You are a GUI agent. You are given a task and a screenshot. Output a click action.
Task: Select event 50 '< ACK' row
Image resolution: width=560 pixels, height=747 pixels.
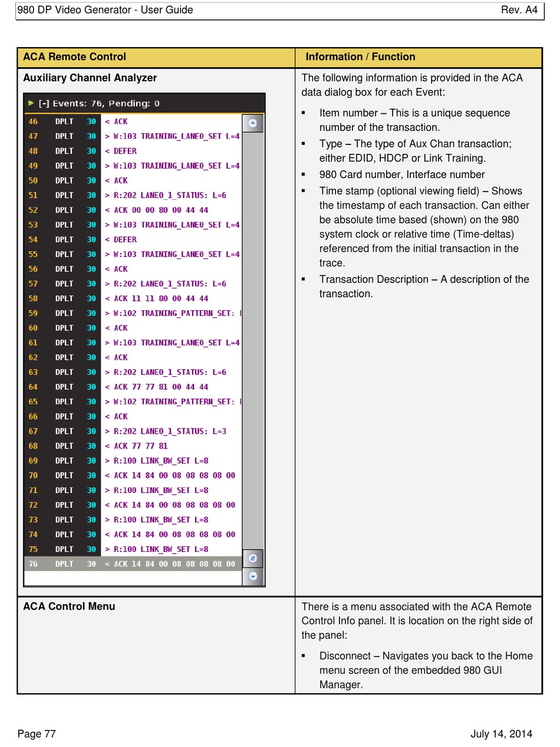(133, 180)
